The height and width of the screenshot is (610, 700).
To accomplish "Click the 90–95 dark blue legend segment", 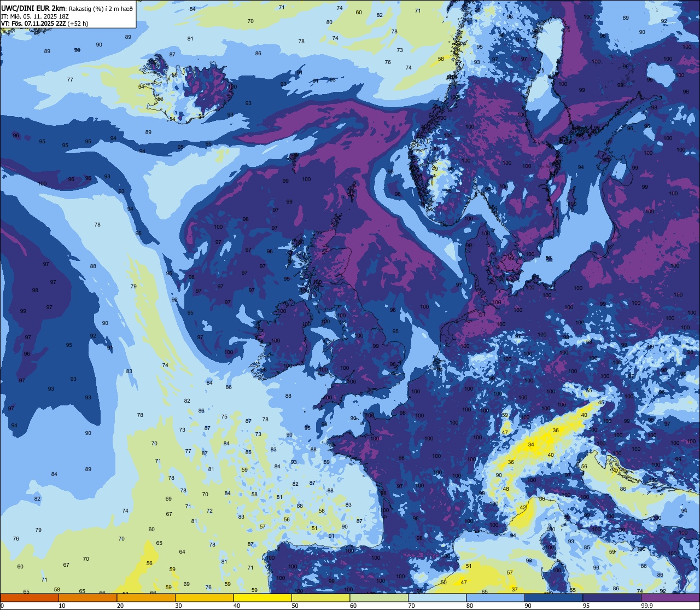I will [x=553, y=597].
